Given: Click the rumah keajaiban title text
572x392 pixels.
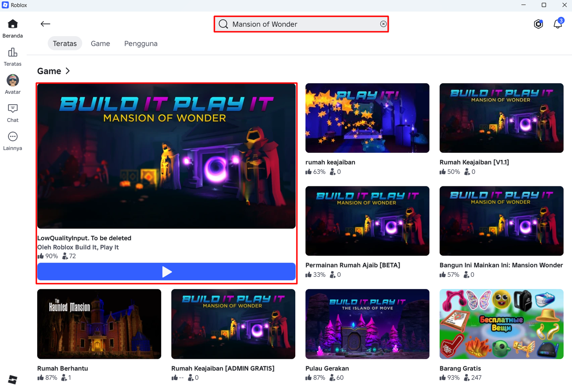Looking at the screenshot, I should coord(330,162).
